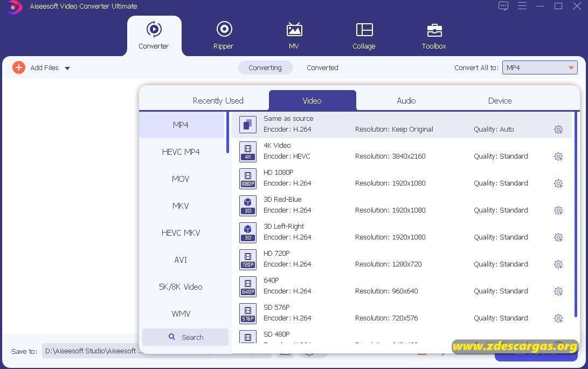The height and width of the screenshot is (369, 588).
Task: Select the HEVC MP4 format category
Action: click(x=181, y=152)
